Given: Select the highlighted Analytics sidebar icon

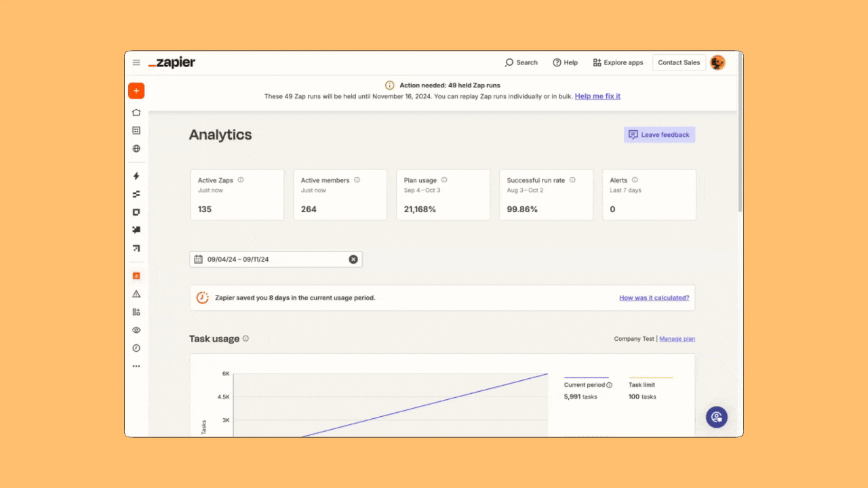Looking at the screenshot, I should click(x=136, y=276).
